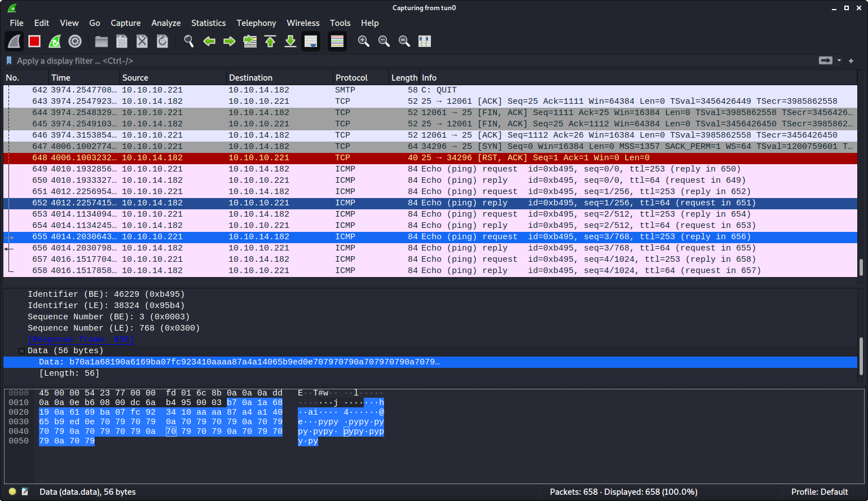This screenshot has height=501, width=868.
Task: Click the Info column header
Action: pos(638,78)
